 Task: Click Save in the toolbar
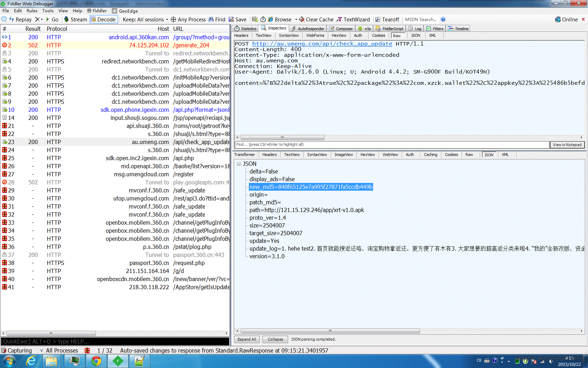point(237,19)
